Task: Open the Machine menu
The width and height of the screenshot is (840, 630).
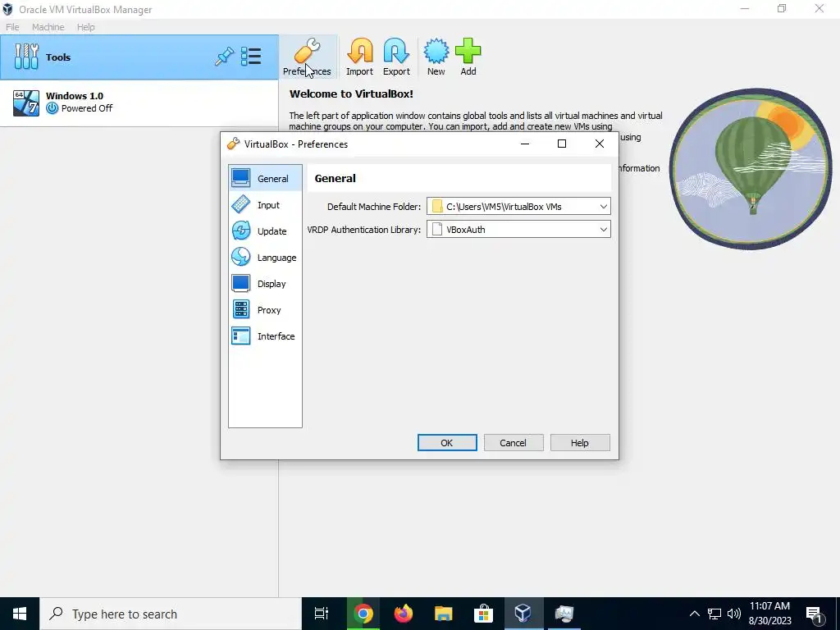Action: pos(48,27)
